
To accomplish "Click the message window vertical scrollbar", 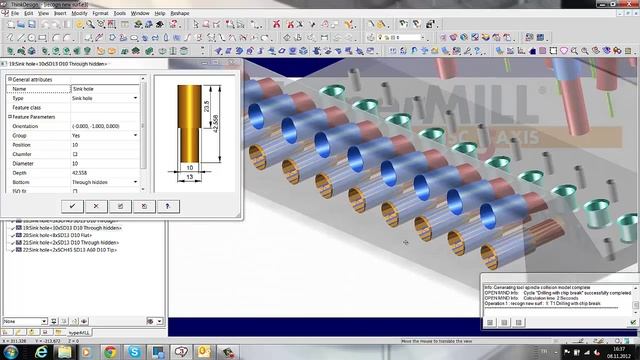I will tap(635, 301).
